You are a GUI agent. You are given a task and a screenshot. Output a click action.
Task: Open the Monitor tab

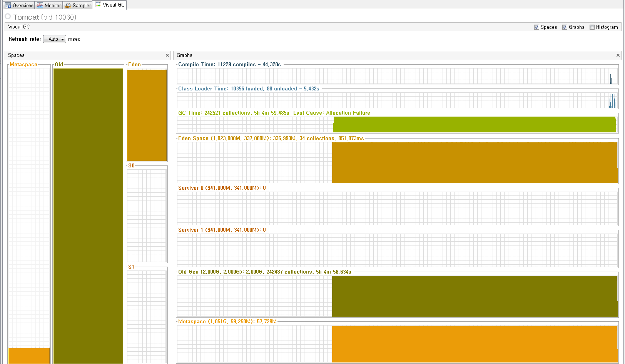click(49, 5)
